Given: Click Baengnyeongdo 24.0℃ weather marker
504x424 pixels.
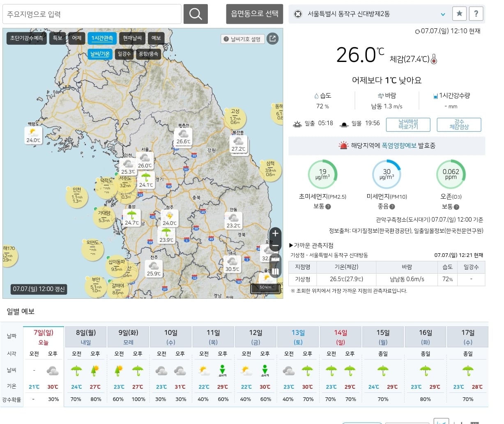Looking at the screenshot, I should (x=33, y=135).
